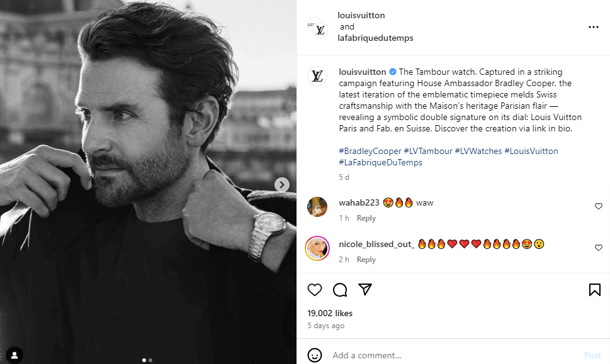Open the three-dot more options menu
610x364 pixels.
[x=594, y=27]
